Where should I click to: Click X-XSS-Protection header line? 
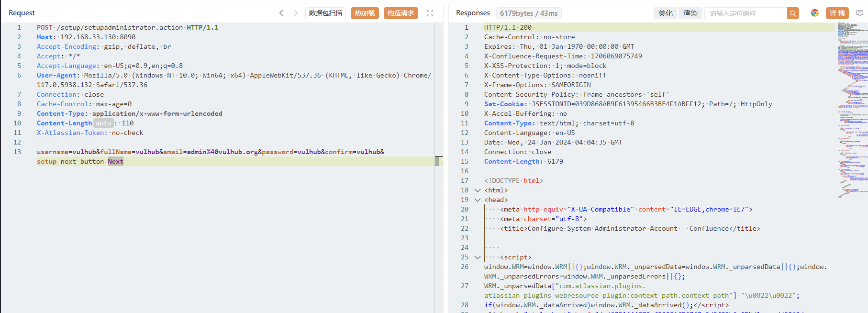click(545, 66)
